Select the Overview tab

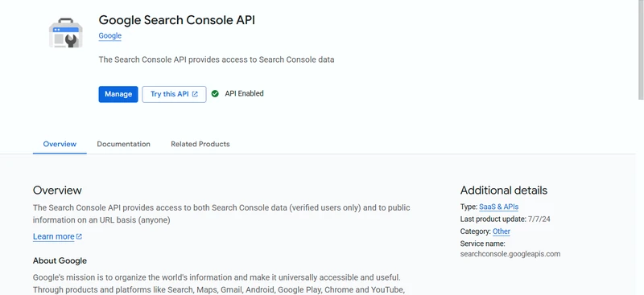(x=60, y=144)
